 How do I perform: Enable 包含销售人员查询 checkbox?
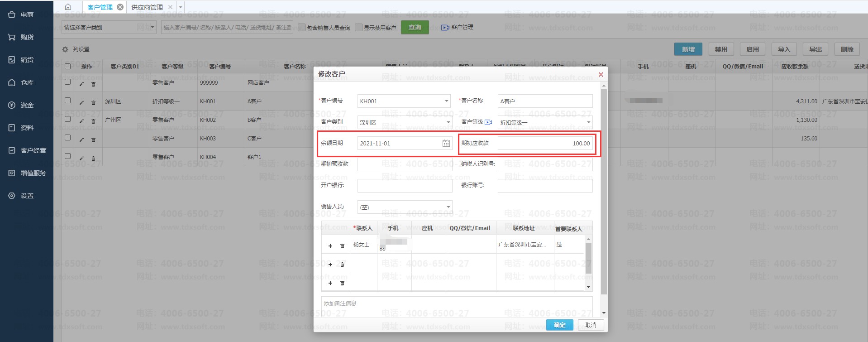302,28
